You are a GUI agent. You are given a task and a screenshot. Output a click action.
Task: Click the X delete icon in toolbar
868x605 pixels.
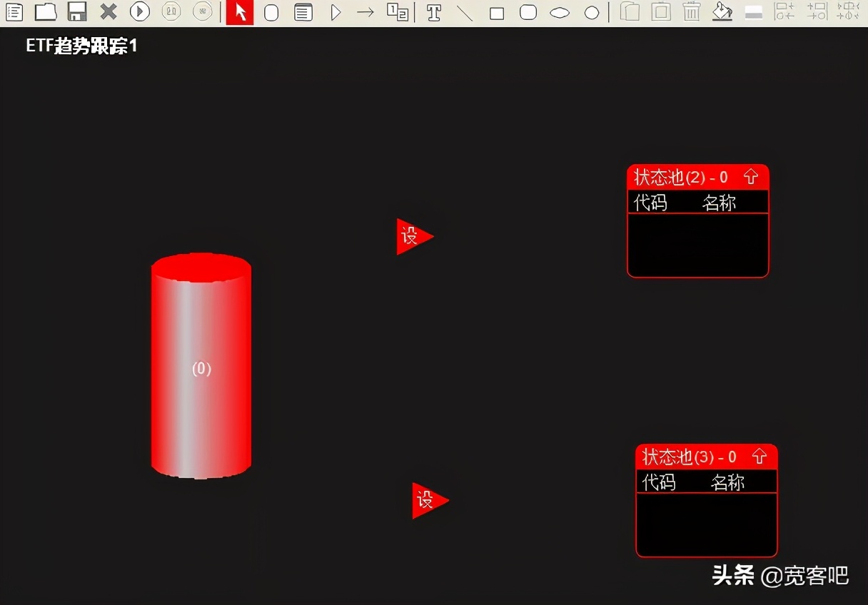pos(108,12)
